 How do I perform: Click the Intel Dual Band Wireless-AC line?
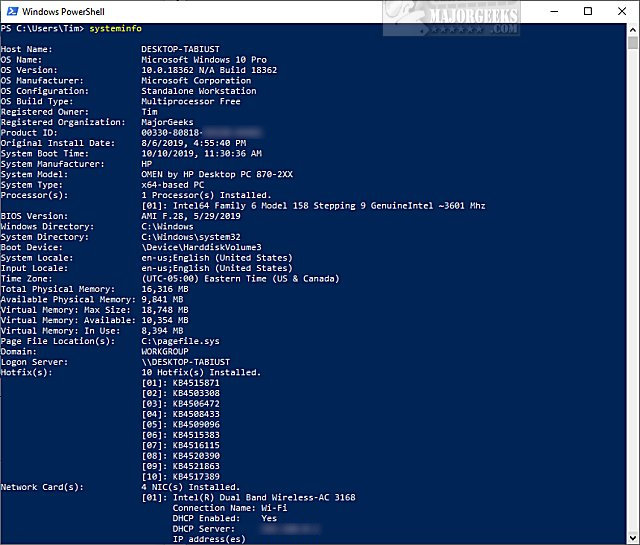tap(250, 497)
